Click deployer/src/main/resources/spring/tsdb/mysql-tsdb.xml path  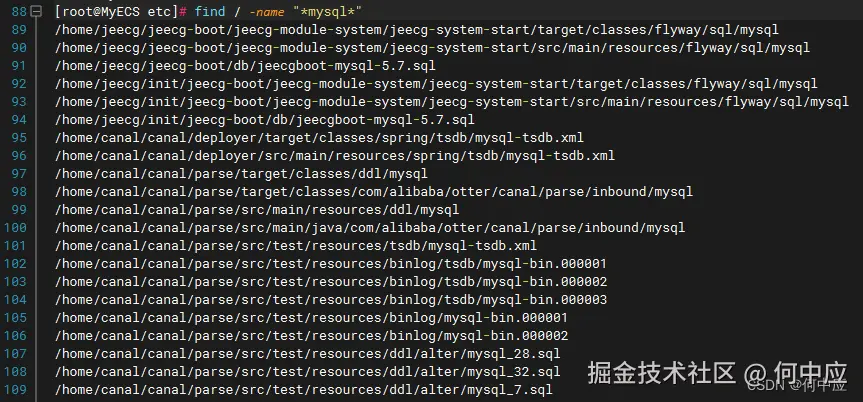point(335,156)
